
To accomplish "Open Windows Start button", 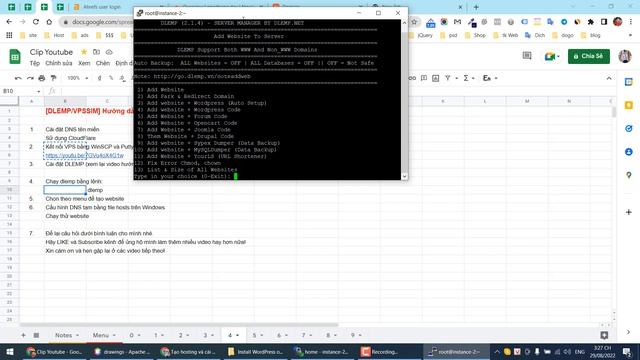I will pyautogui.click(x=10, y=351).
